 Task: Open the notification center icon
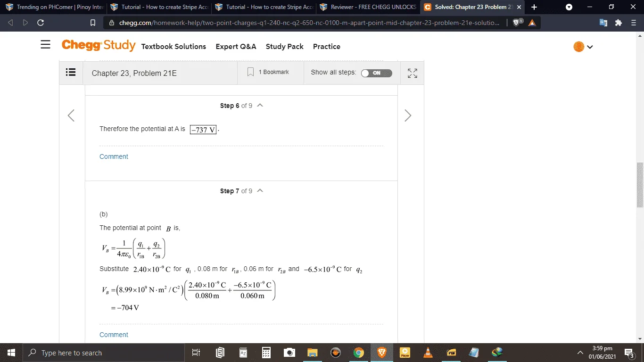629,353
